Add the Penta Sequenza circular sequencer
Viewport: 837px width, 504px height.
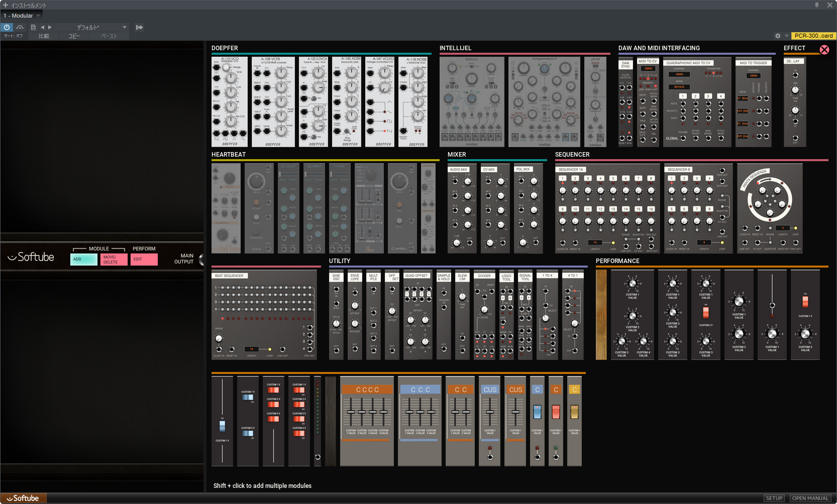770,208
